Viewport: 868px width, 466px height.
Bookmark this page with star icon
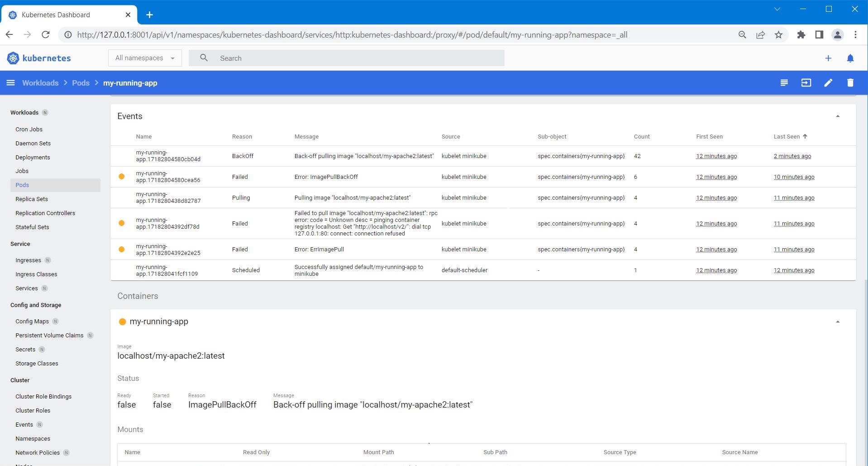point(778,35)
